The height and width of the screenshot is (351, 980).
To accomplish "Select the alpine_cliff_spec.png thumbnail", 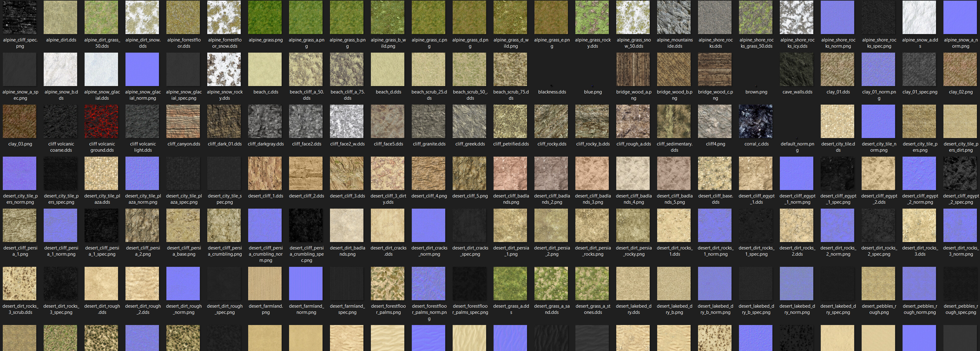I will point(20,17).
